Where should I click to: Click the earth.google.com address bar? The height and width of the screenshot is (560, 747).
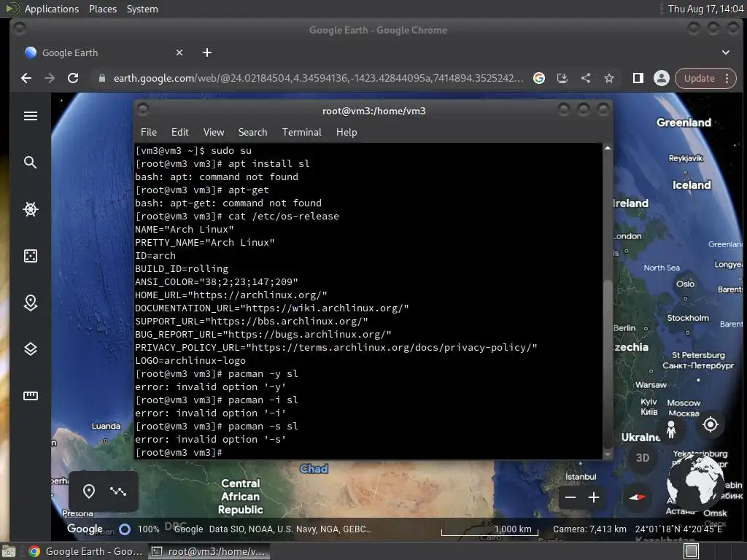tap(318, 78)
